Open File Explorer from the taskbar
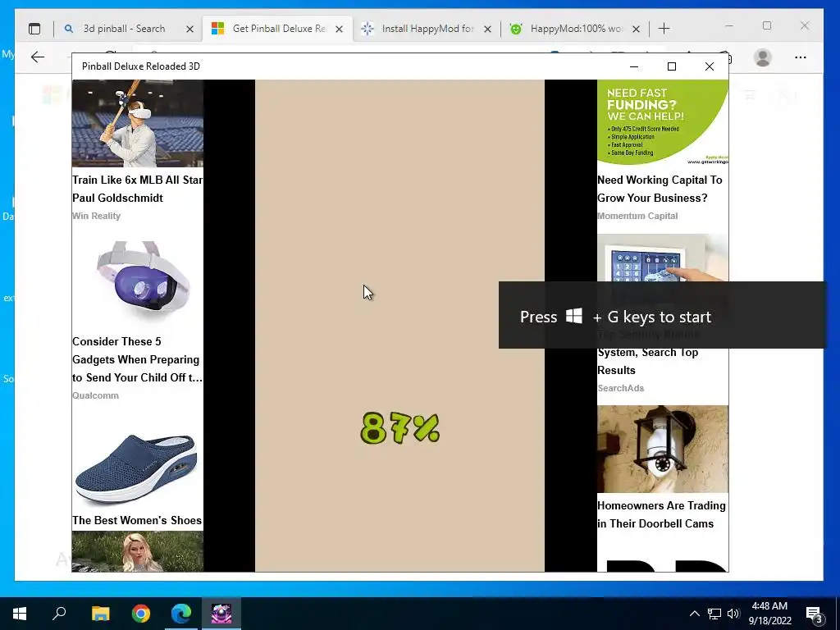This screenshot has height=630, width=840. [x=100, y=614]
